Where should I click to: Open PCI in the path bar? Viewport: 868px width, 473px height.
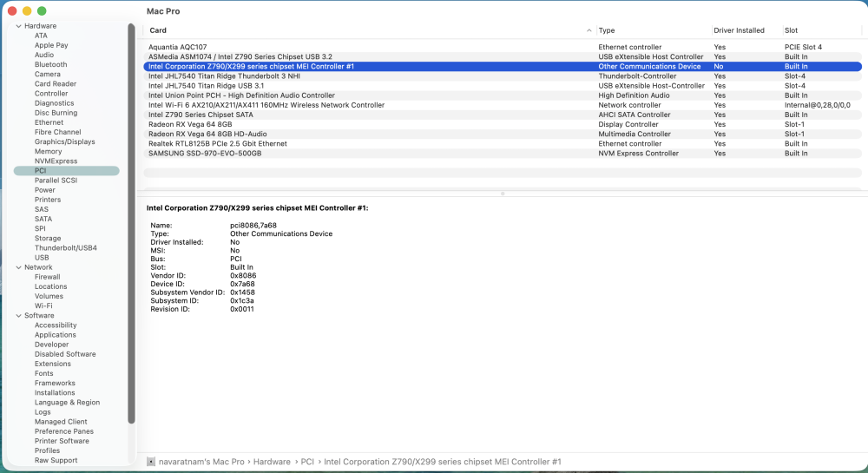[x=307, y=462]
